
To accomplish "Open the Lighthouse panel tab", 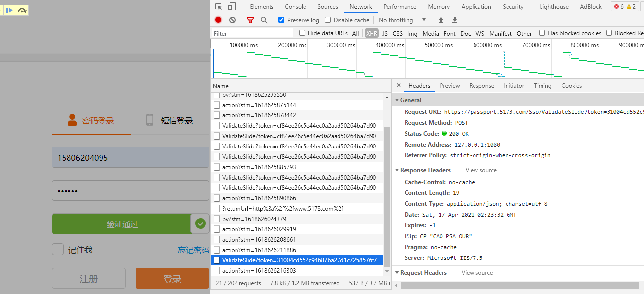I will click(554, 7).
